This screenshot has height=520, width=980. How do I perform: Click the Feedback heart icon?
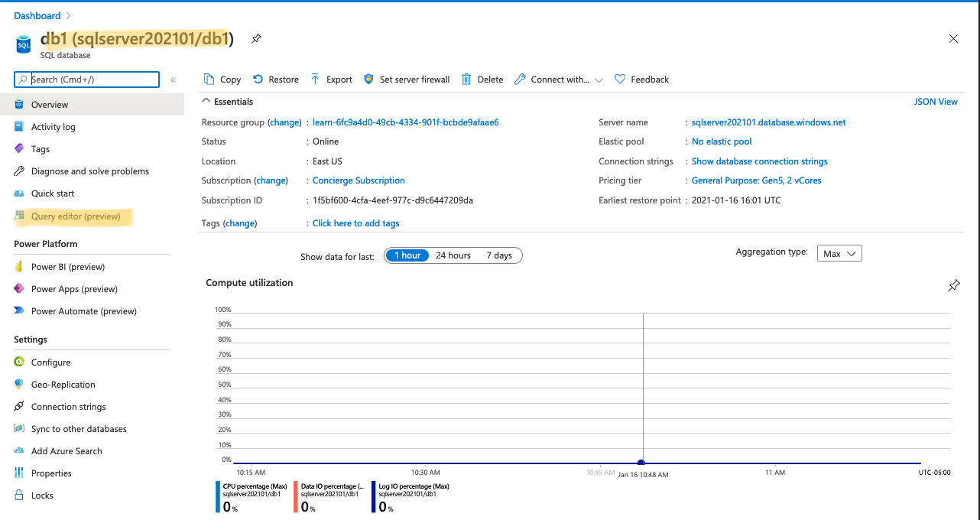click(x=620, y=80)
